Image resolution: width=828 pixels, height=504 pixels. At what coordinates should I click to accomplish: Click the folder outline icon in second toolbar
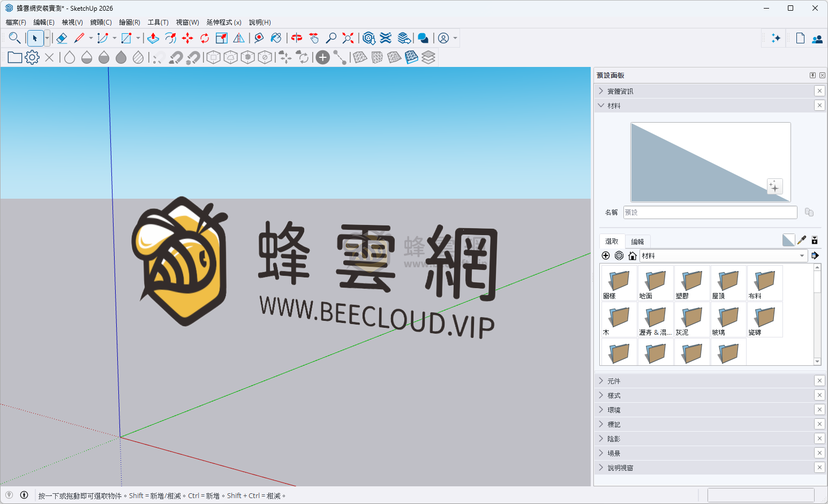[15, 57]
